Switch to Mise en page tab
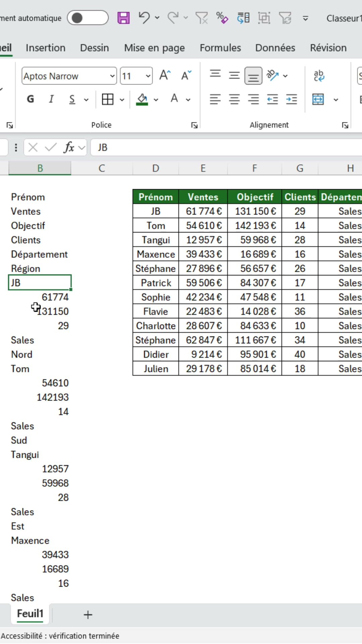 155,48
